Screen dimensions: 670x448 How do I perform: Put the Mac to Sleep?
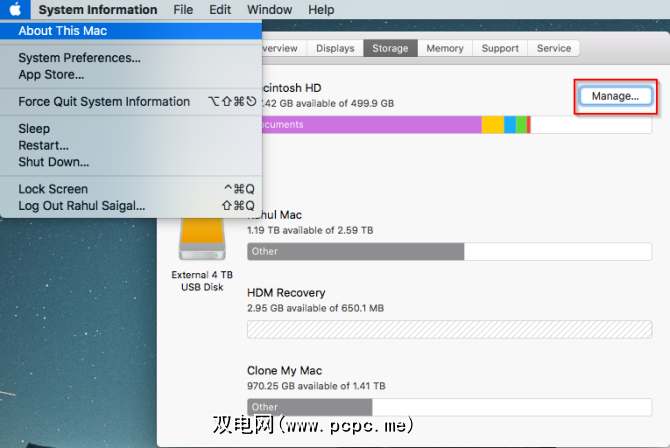[34, 129]
